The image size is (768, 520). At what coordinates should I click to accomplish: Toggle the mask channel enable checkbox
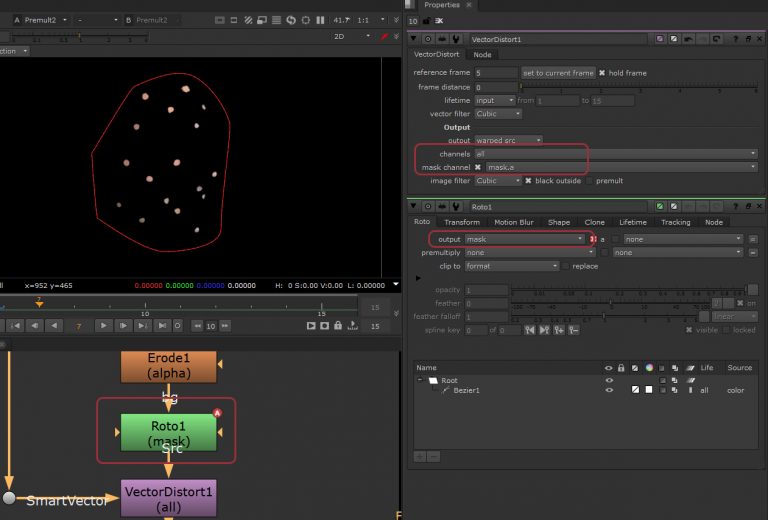[478, 167]
